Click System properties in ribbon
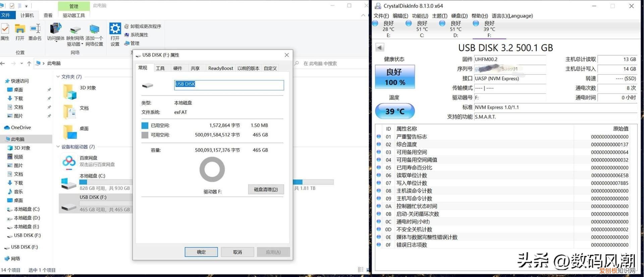644x277 pixels. point(137,35)
